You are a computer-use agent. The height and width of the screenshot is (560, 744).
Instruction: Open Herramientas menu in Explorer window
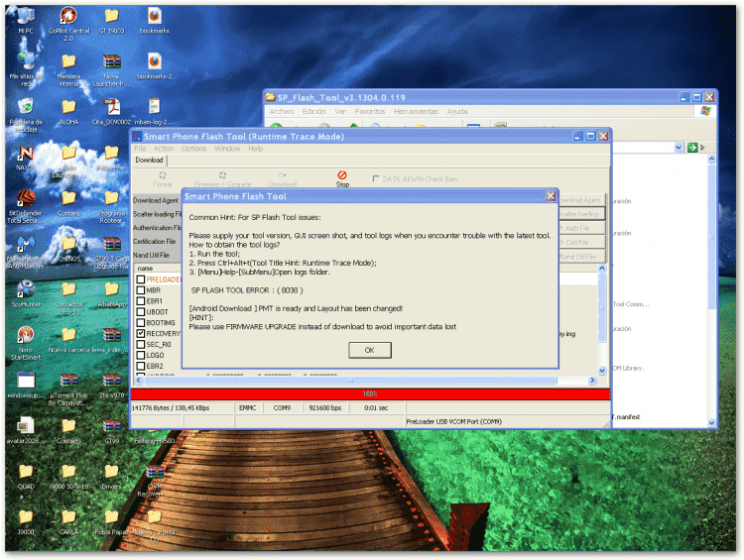(416, 111)
